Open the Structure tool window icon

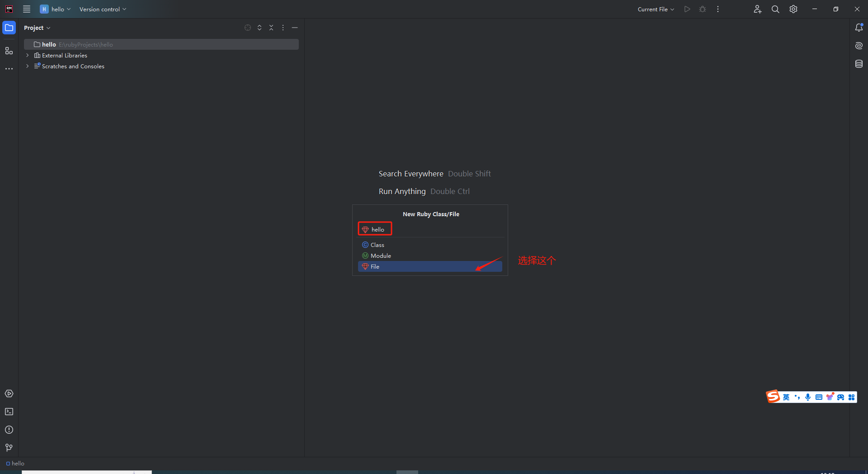9,51
